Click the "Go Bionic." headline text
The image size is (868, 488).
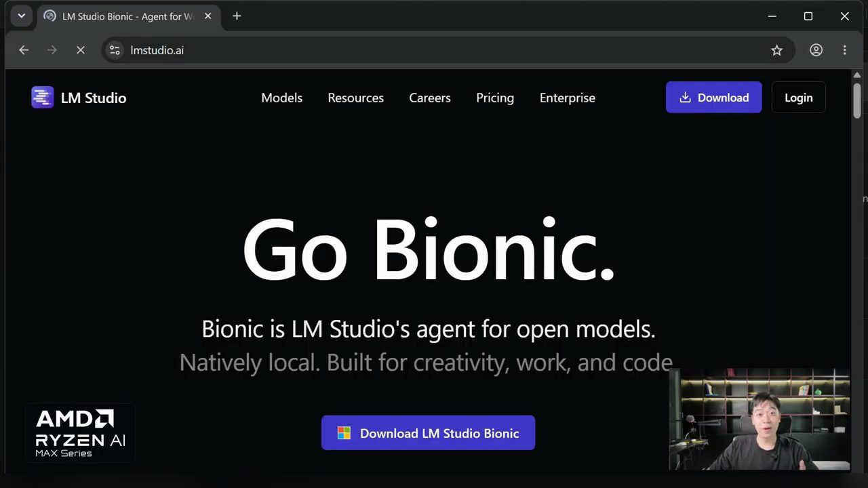point(429,250)
